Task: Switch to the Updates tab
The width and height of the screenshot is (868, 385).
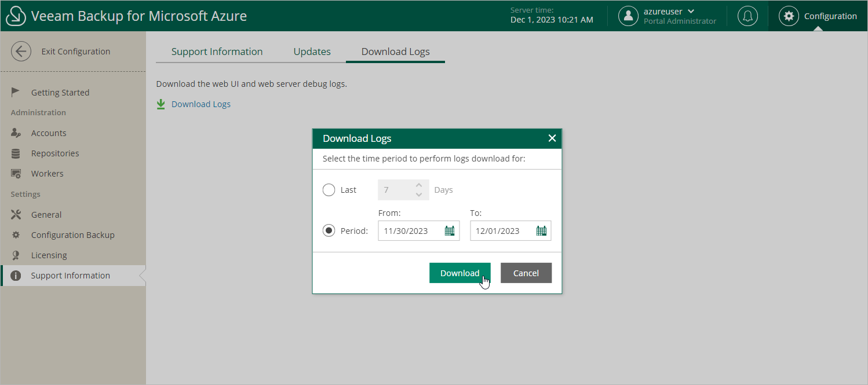Action: click(x=312, y=52)
